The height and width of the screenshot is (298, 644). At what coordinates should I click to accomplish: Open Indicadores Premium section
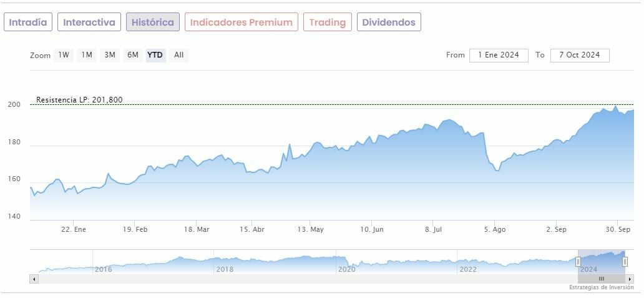pyautogui.click(x=241, y=22)
